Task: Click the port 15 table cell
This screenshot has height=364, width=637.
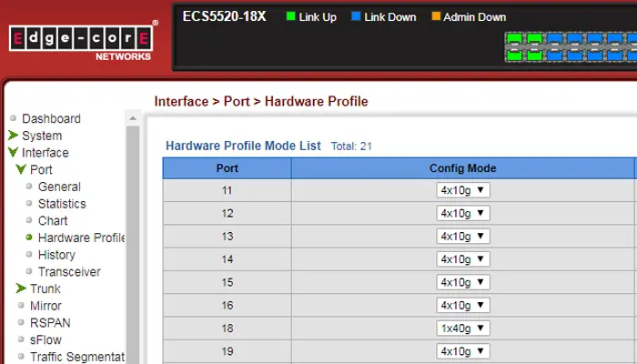Action: [227, 282]
